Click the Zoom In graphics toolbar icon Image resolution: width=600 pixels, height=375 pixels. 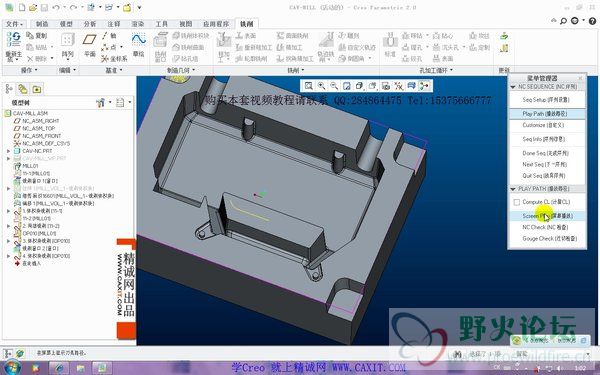[321, 86]
